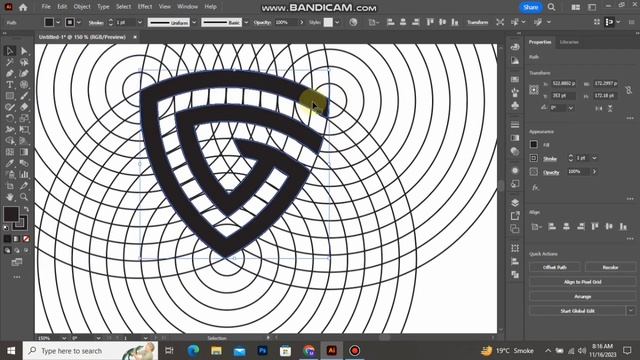The height and width of the screenshot is (360, 640).
Task: Toggle constrain width and height proportions
Action: pos(629,90)
